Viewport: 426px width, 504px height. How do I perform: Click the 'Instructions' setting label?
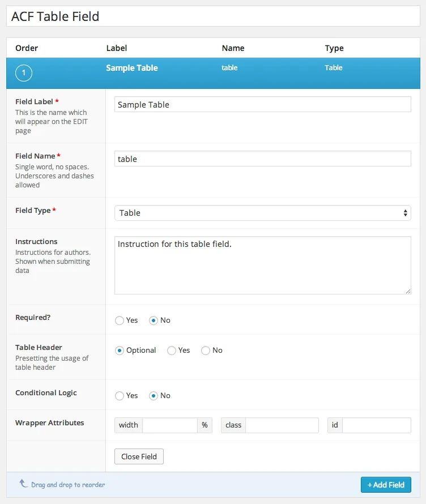point(36,241)
